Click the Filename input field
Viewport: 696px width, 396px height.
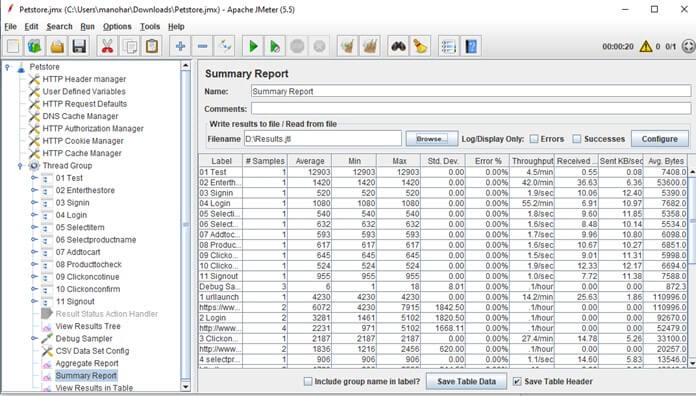[x=323, y=139]
